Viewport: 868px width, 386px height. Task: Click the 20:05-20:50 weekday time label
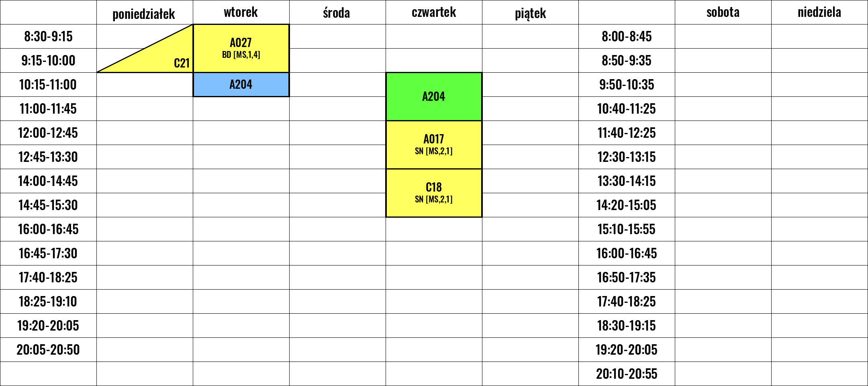(48, 350)
